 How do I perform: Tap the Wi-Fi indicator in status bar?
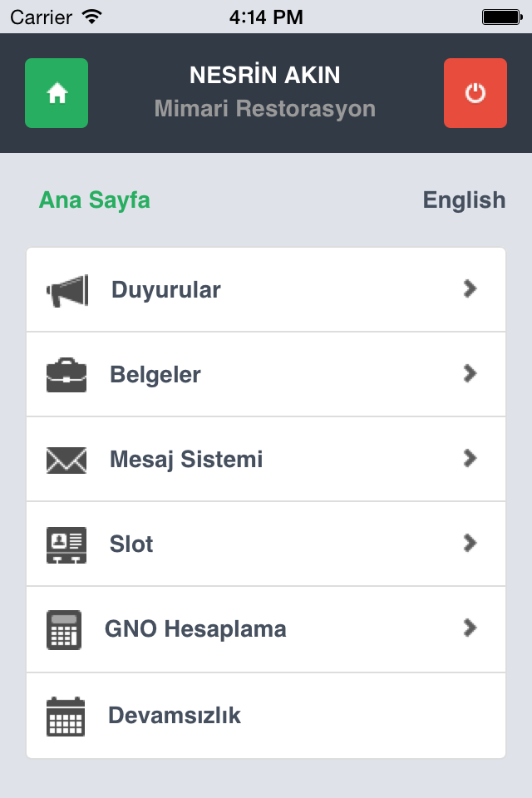[x=91, y=17]
